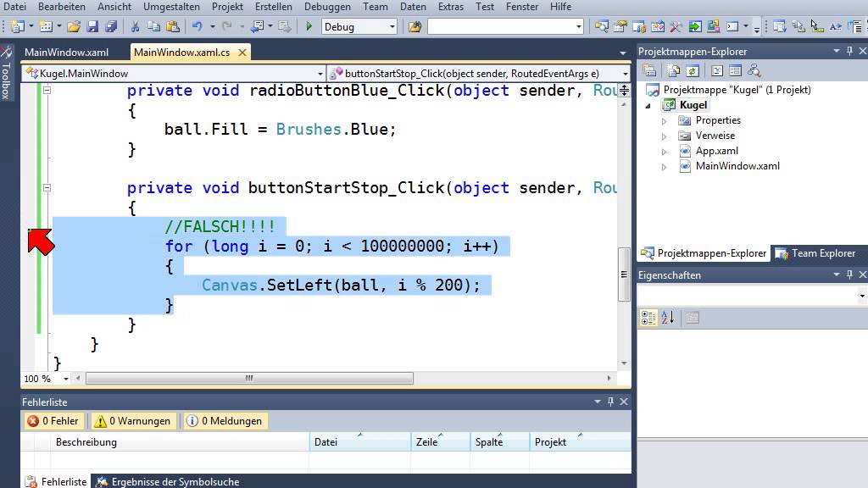
Task: Click the Properties icon in Projektmappen-Explorer toolbar
Action: point(649,71)
